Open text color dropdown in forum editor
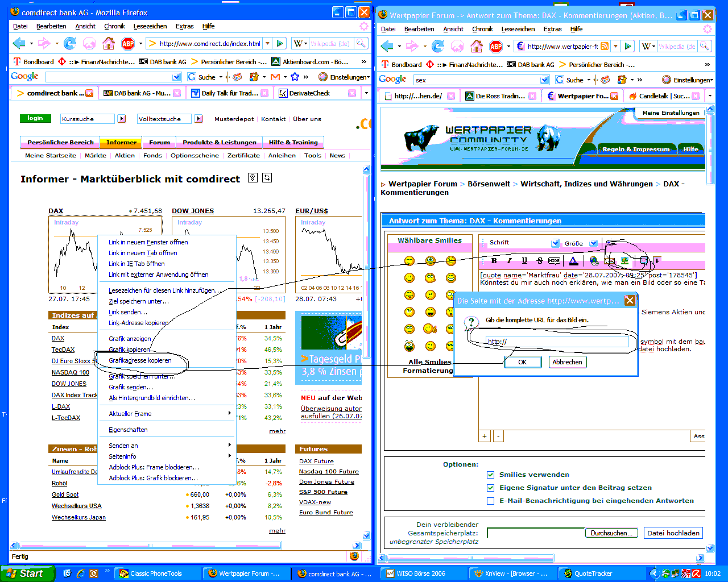Image resolution: width=728 pixels, height=582 pixels. [x=573, y=261]
